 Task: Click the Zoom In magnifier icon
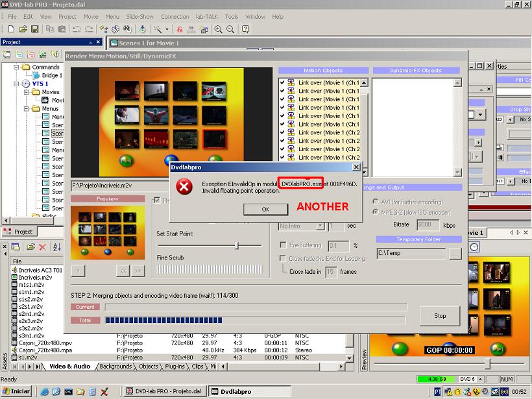click(218, 29)
